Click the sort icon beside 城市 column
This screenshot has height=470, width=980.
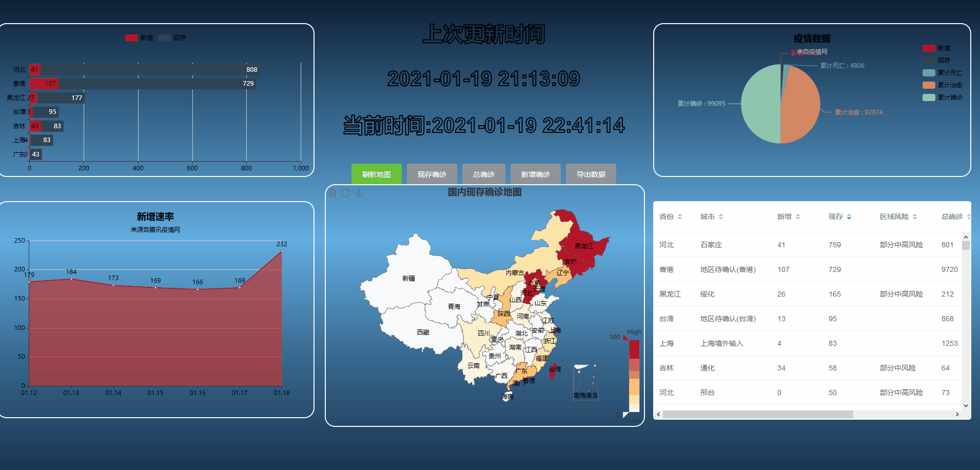[721, 217]
